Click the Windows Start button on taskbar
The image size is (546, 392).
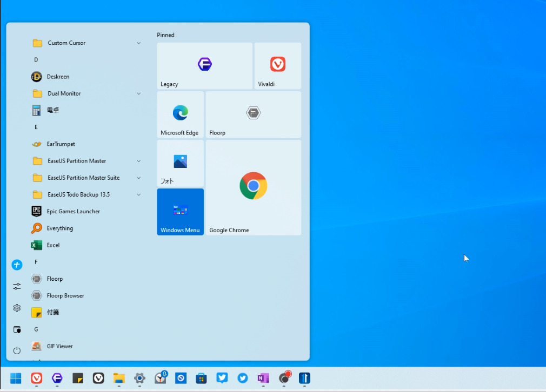(x=16, y=378)
